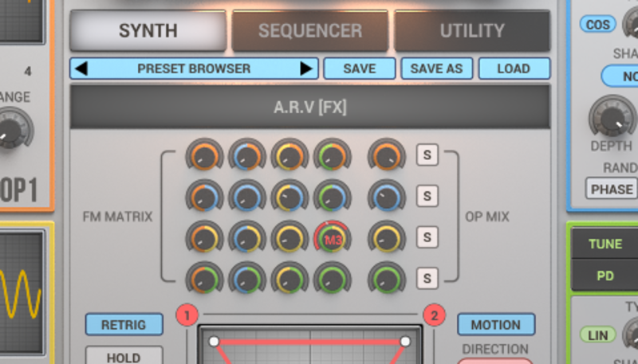Click the OP1 range knob
Screen dimensions: 638x364
12,129
